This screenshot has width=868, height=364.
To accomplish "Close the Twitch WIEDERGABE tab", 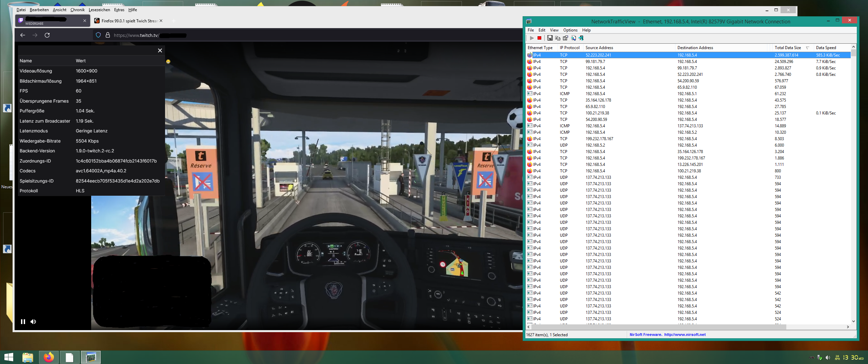I will tap(85, 21).
